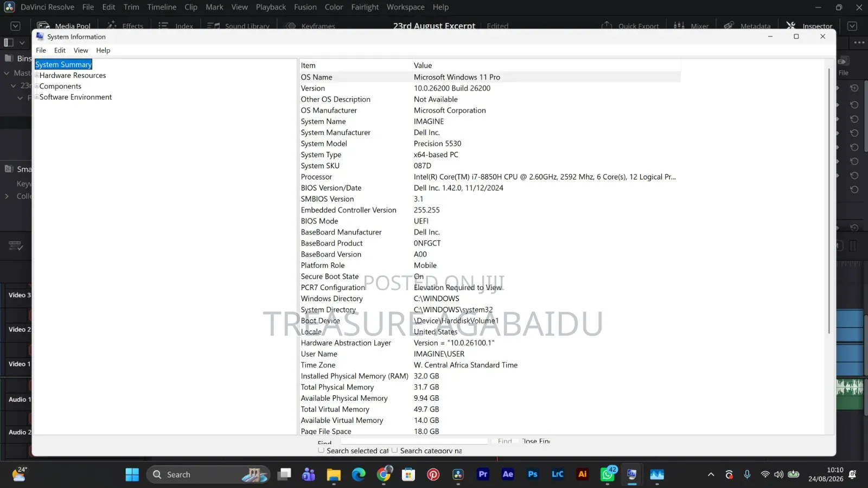Launch Microsoft Edge from the taskbar
The image size is (868, 488).
coord(359,474)
